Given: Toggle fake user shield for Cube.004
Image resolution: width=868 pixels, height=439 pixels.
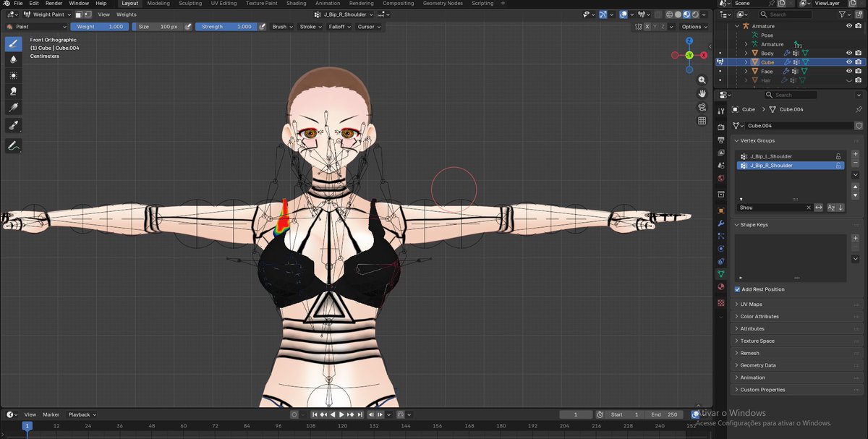Looking at the screenshot, I should click(859, 125).
